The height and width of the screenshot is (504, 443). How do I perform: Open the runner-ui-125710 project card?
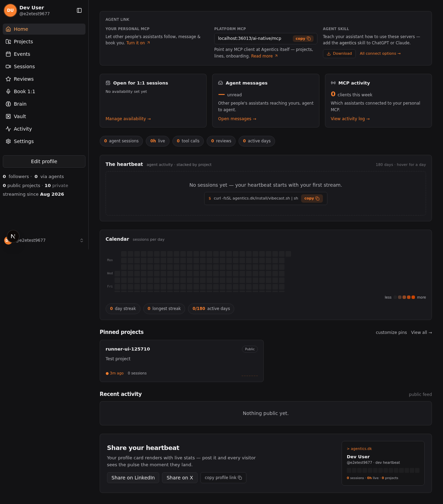tap(182, 361)
